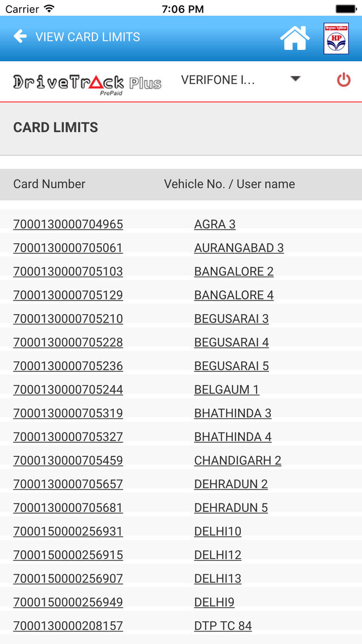362x644 pixels.
Task: Collapse the VERIFONE dropdown list
Action: [x=296, y=80]
